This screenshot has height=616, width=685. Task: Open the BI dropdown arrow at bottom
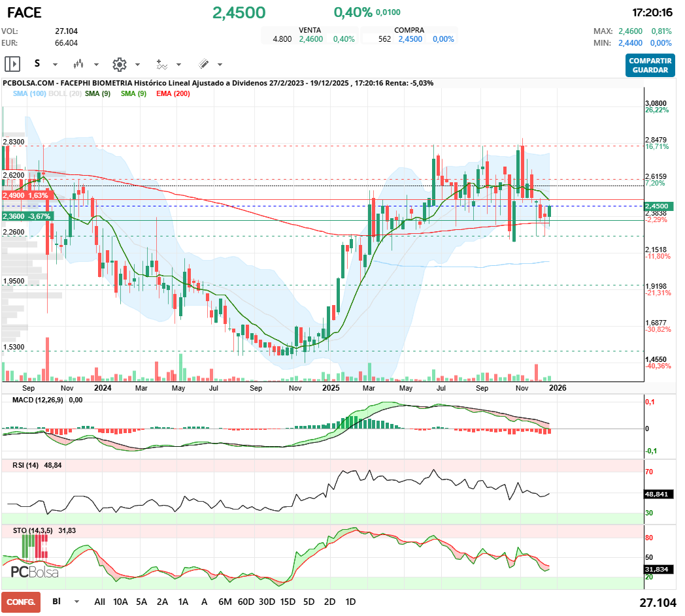tap(76, 602)
